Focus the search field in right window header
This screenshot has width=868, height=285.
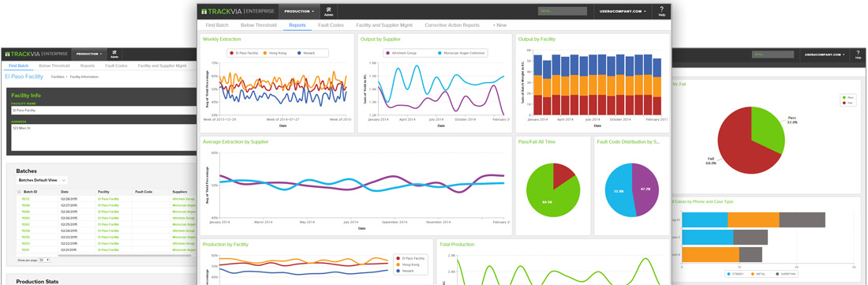(773, 54)
